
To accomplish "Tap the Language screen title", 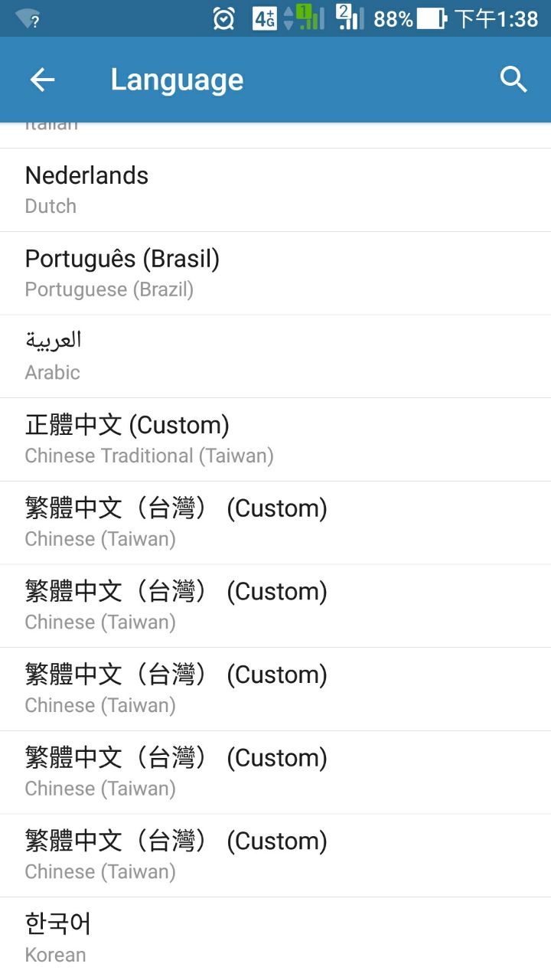I will [x=177, y=80].
